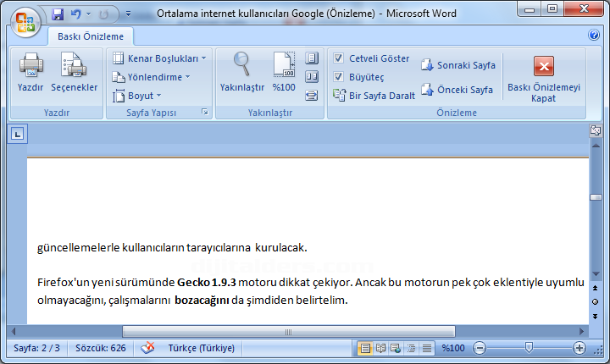
Task: Open the Office button menu
Action: coord(25,23)
